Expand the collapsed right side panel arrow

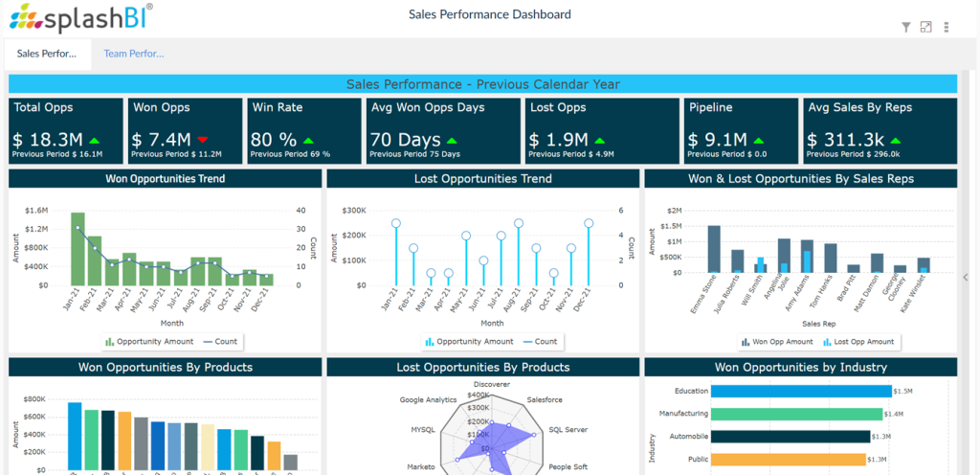pos(967,277)
